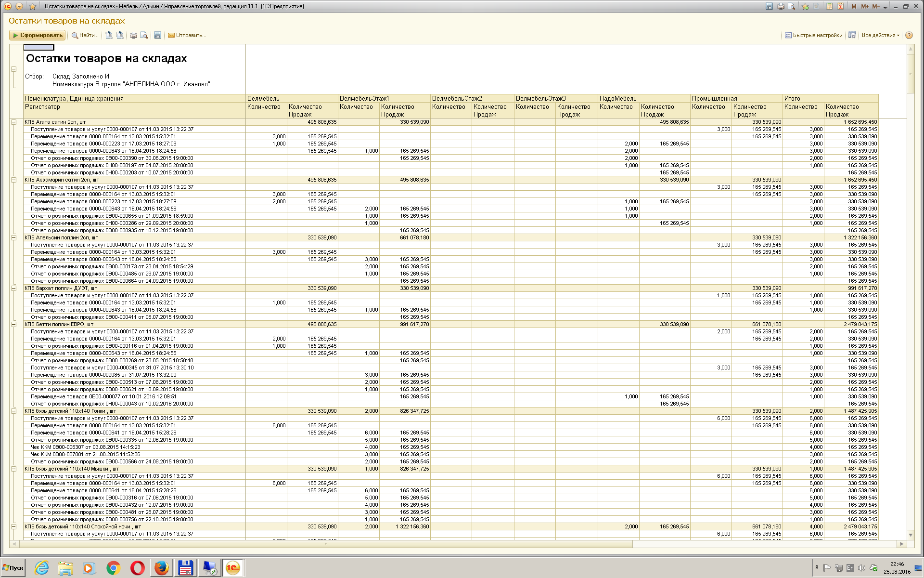Open the Найти search tool
The image size is (924, 578).
(85, 35)
